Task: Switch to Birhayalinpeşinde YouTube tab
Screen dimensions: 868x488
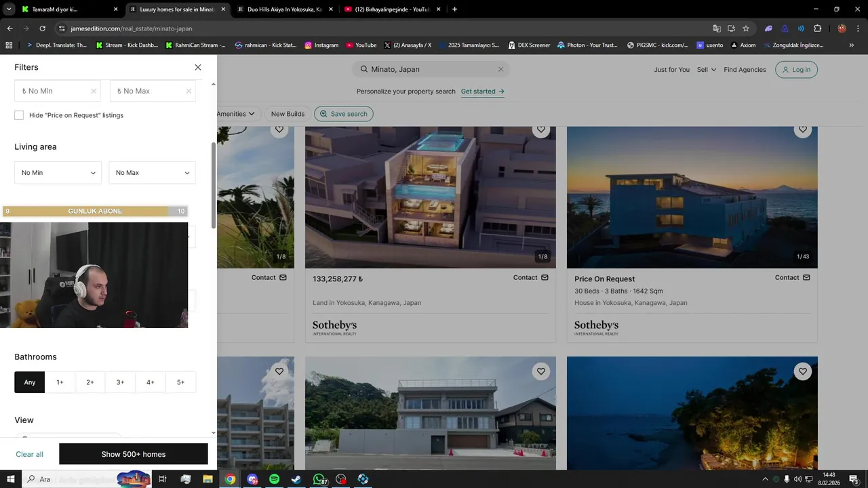Action: click(392, 9)
